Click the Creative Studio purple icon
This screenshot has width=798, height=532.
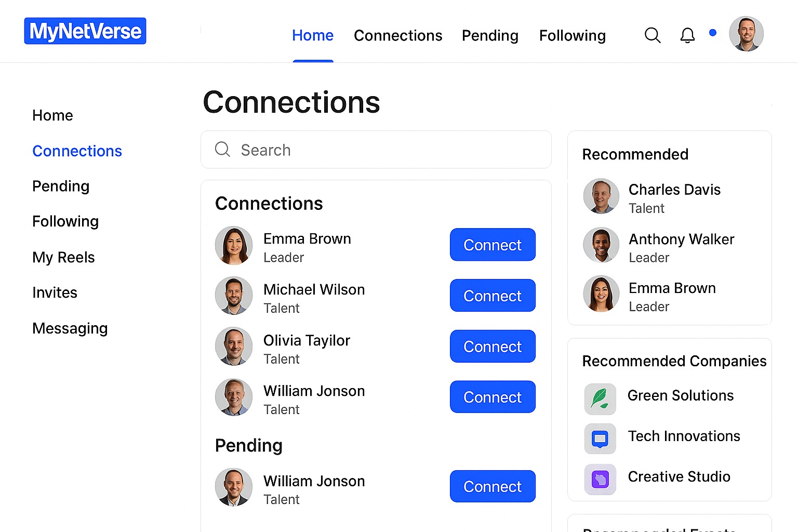(x=600, y=479)
